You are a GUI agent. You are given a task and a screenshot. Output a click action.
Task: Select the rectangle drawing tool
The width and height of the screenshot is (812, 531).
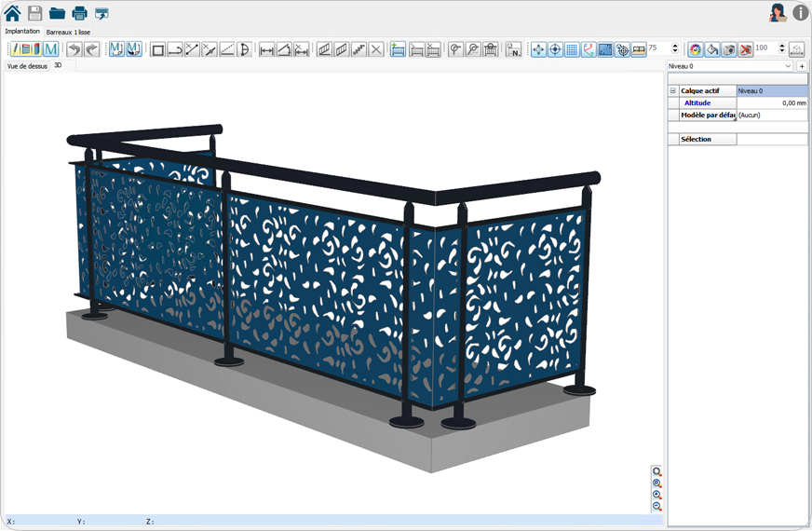(157, 49)
